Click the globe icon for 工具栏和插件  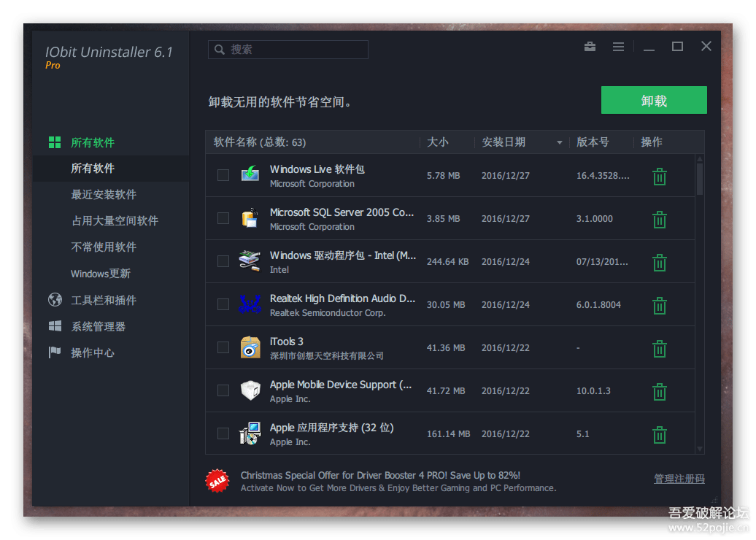55,299
